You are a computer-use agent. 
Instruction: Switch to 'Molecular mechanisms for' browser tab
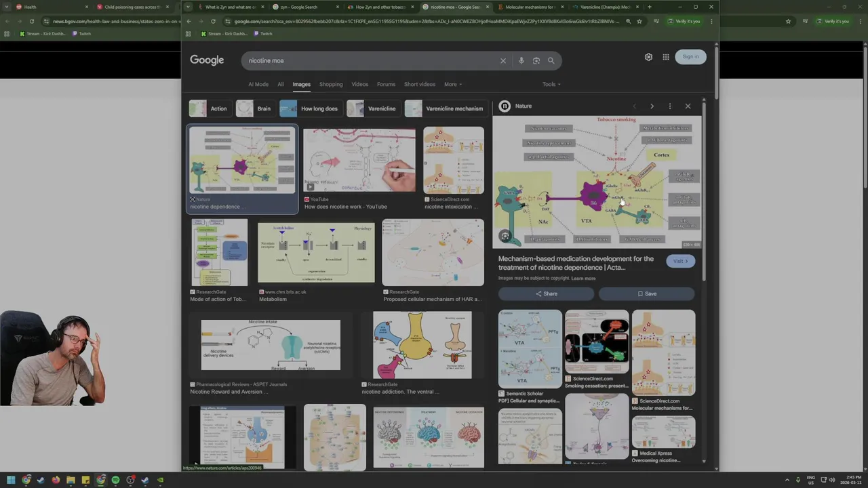[530, 7]
